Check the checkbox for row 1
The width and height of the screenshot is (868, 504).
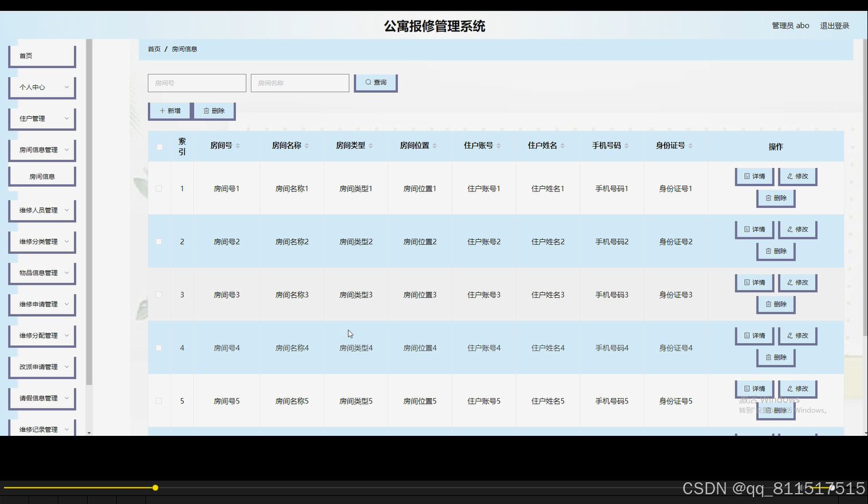coord(159,188)
